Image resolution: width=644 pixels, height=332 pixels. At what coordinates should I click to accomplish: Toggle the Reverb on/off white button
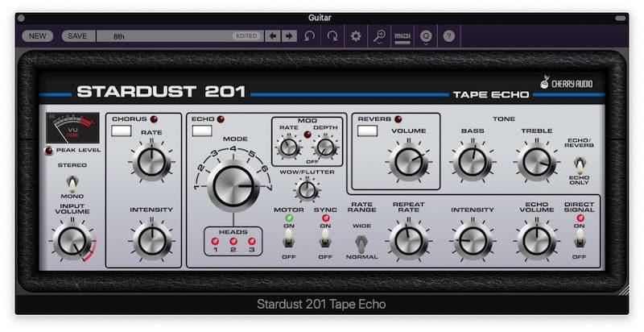tap(367, 131)
